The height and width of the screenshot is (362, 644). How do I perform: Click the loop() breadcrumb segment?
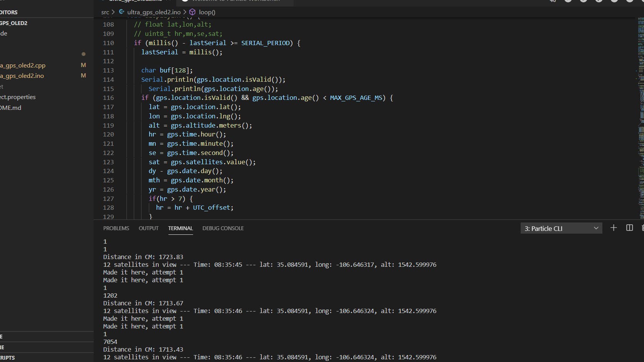click(207, 12)
